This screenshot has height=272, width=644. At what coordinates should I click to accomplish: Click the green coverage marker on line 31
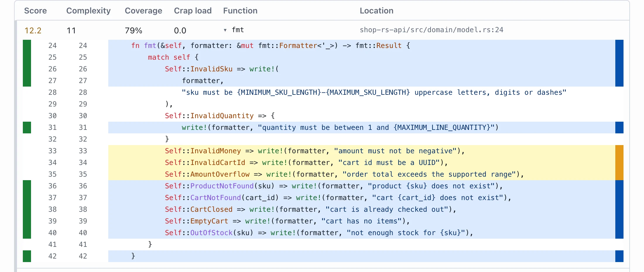[x=27, y=128]
